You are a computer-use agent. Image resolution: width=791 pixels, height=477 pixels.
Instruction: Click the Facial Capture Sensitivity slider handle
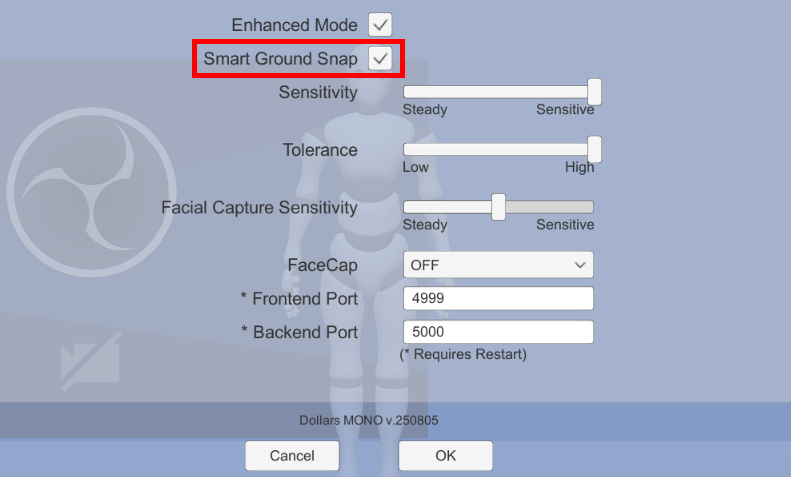coord(498,207)
